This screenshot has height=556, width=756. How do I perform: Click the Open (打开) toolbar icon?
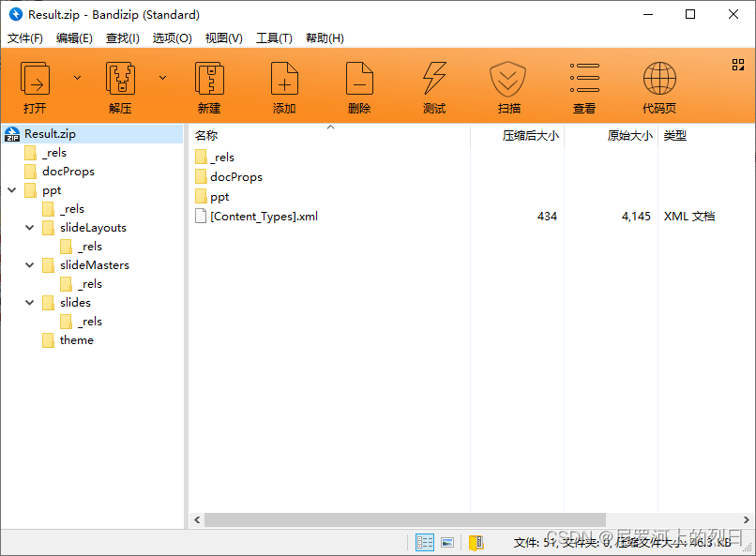(x=36, y=79)
